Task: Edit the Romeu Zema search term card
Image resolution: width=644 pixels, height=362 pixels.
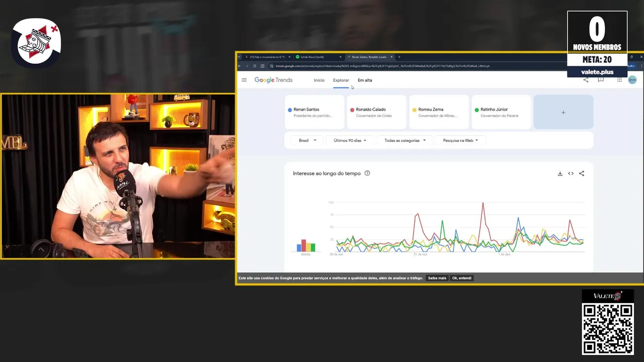Action: 439,112
